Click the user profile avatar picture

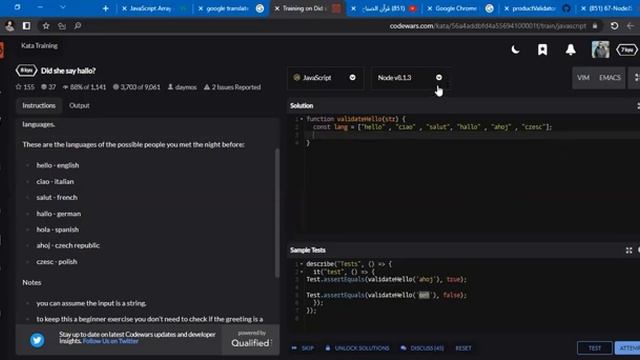click(600, 50)
